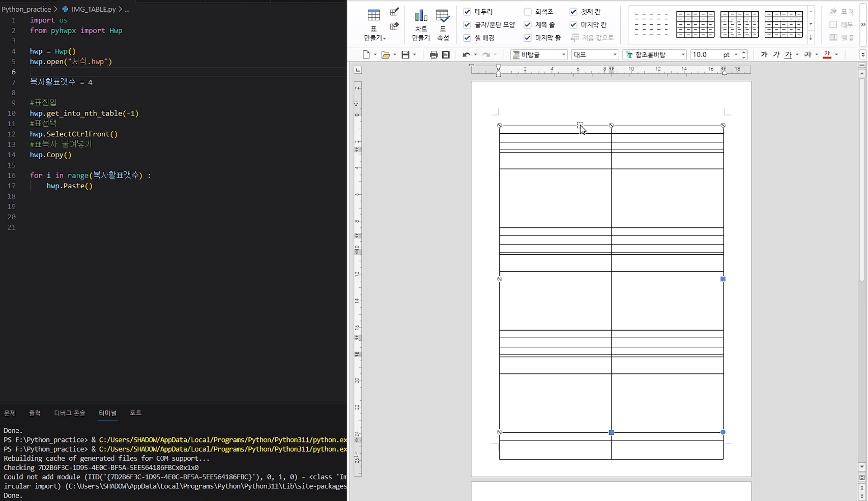Switch to the 문제 panel tab
868x501 pixels.
(10, 413)
